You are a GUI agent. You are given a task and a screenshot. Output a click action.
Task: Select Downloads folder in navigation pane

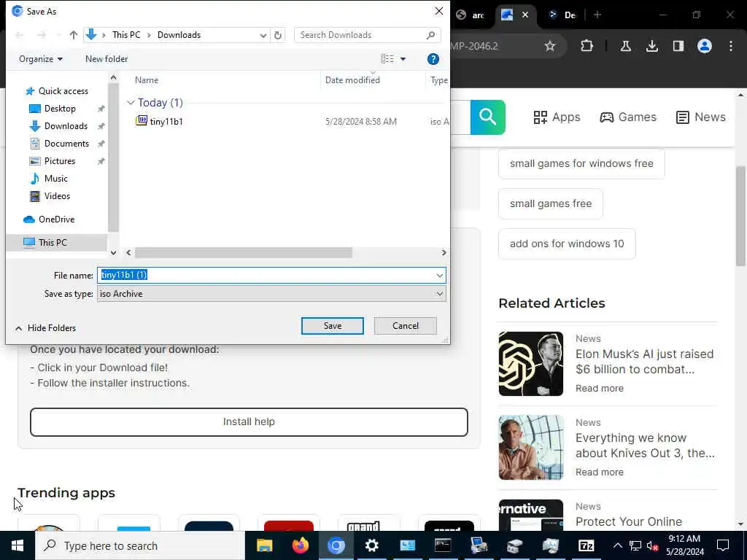point(66,126)
